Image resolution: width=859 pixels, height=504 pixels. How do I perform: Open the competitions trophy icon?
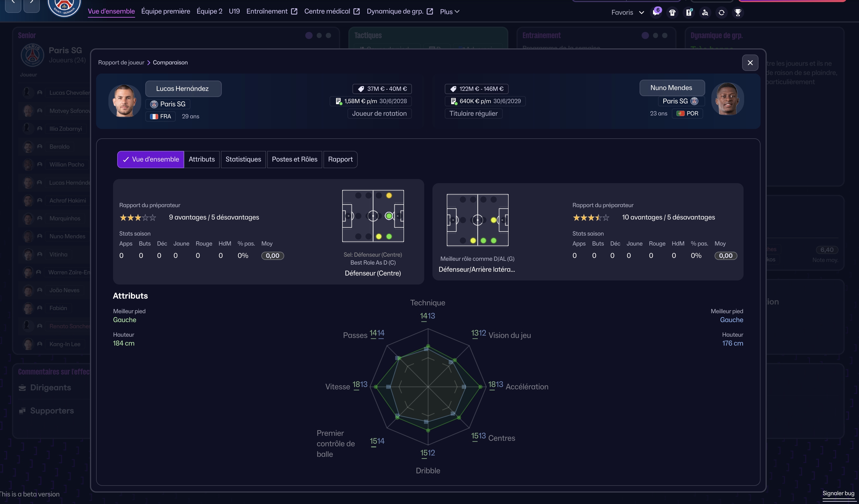click(x=738, y=13)
